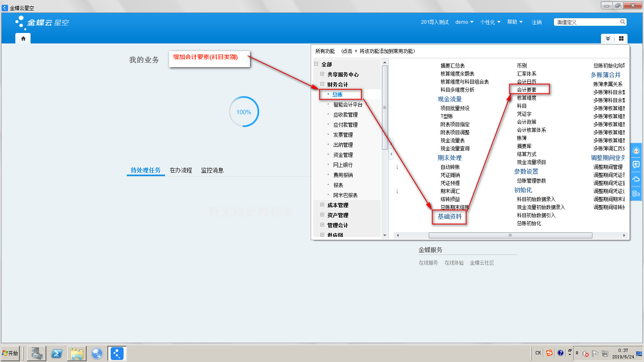Switch to 监控消息 tab
This screenshot has height=362, width=644.
[x=212, y=170]
